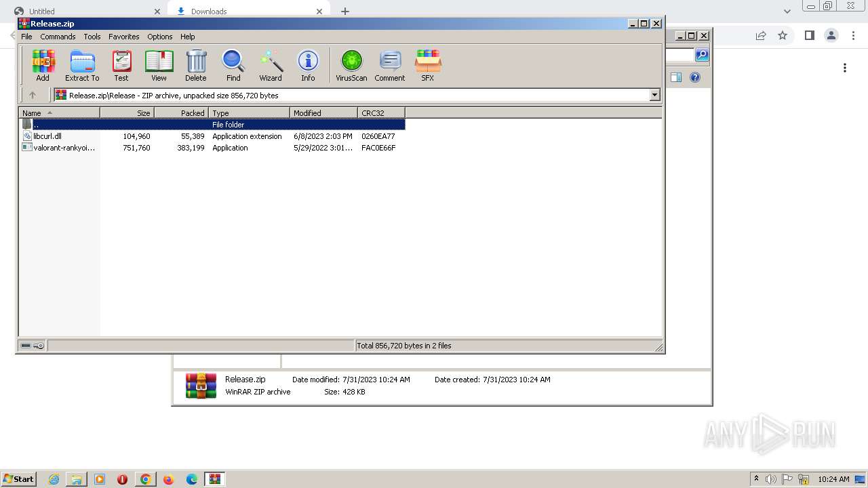Toggle Chrome side panel icon
Screen dimensions: 868x488
point(809,35)
